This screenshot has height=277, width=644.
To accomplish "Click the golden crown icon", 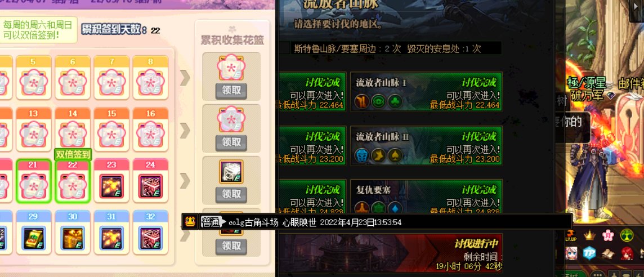I will coord(589,235).
